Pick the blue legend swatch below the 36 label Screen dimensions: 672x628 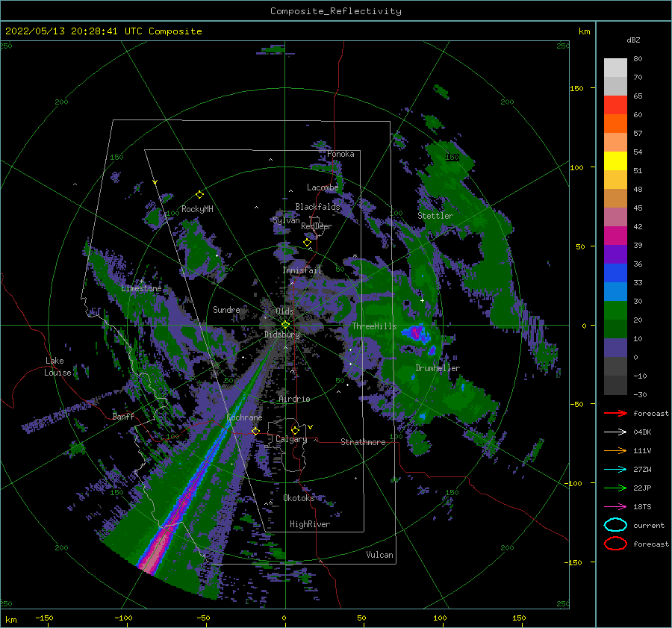tap(615, 273)
